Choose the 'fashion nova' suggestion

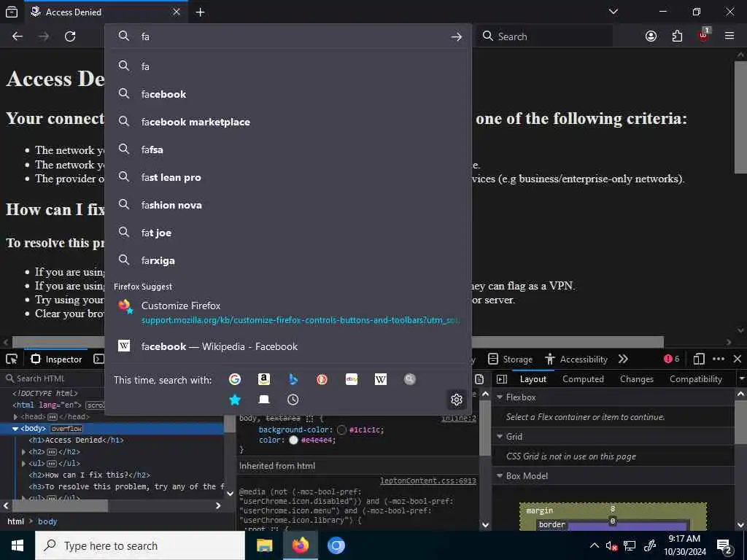coord(288,205)
